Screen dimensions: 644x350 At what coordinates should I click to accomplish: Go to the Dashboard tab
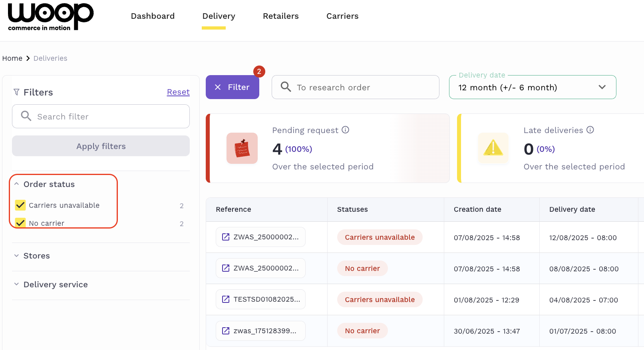click(153, 16)
